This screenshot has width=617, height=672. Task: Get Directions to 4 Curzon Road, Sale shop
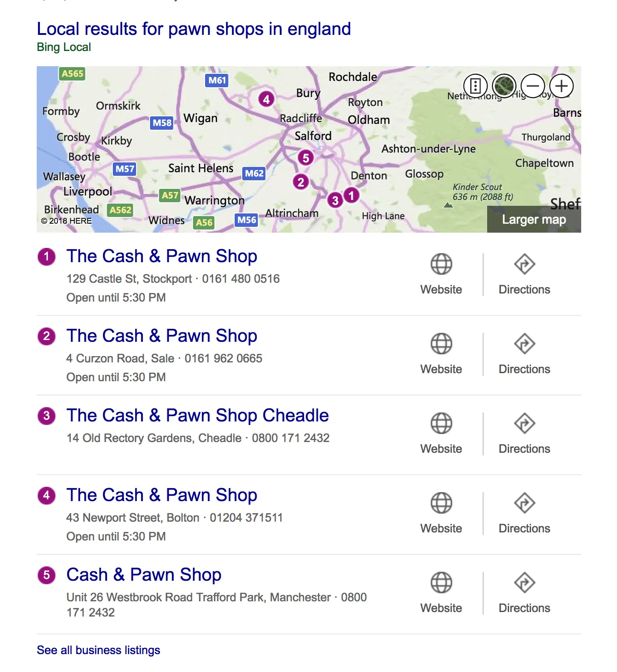coord(524,354)
